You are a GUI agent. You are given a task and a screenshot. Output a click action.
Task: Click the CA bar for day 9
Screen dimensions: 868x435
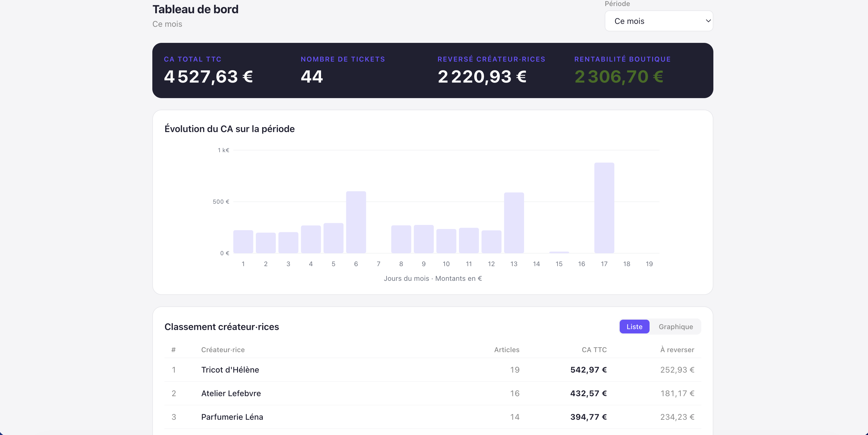[424, 239]
